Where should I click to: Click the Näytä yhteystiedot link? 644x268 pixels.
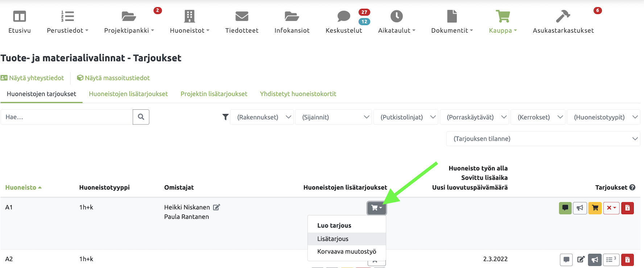tap(33, 78)
